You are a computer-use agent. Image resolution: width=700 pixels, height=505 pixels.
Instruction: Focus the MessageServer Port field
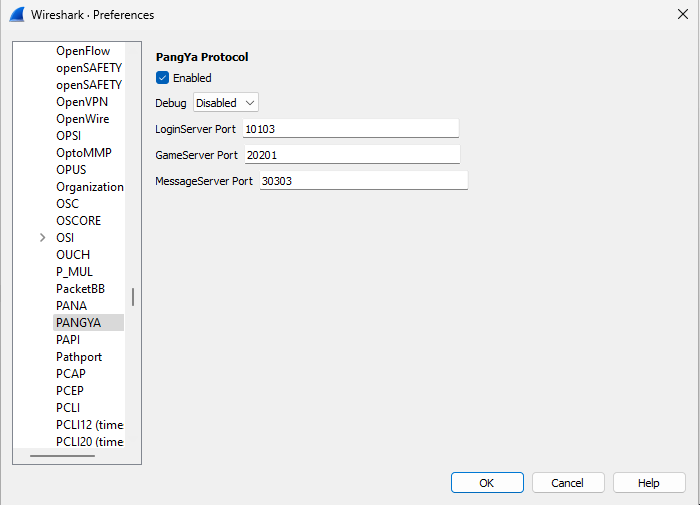click(x=364, y=180)
